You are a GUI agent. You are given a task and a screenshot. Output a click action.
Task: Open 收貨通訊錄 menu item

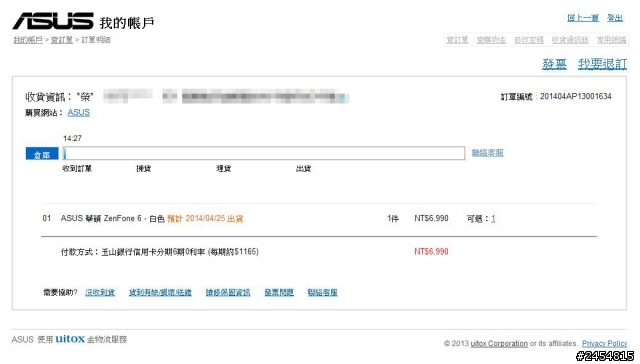click(x=570, y=40)
